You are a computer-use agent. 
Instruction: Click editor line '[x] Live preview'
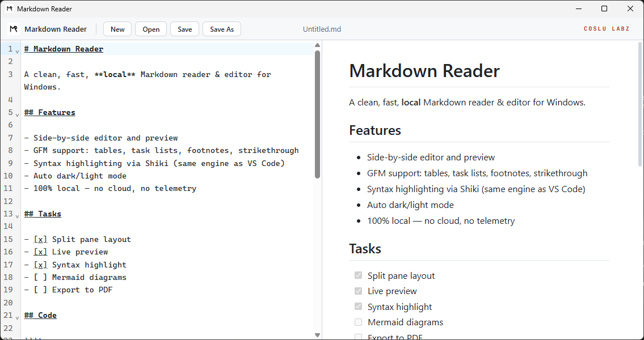point(66,252)
